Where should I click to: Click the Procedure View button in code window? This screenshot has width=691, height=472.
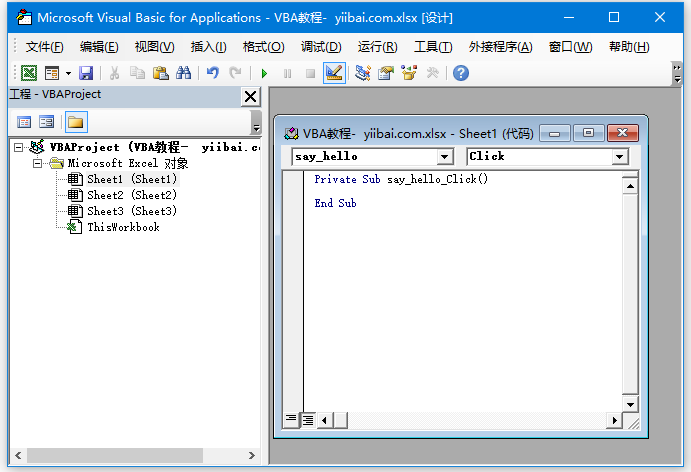[x=291, y=420]
